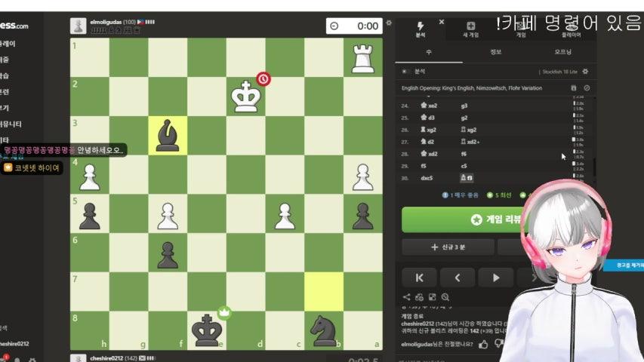Click the red timeout icon on white king
The image size is (644, 362).
[x=263, y=78]
